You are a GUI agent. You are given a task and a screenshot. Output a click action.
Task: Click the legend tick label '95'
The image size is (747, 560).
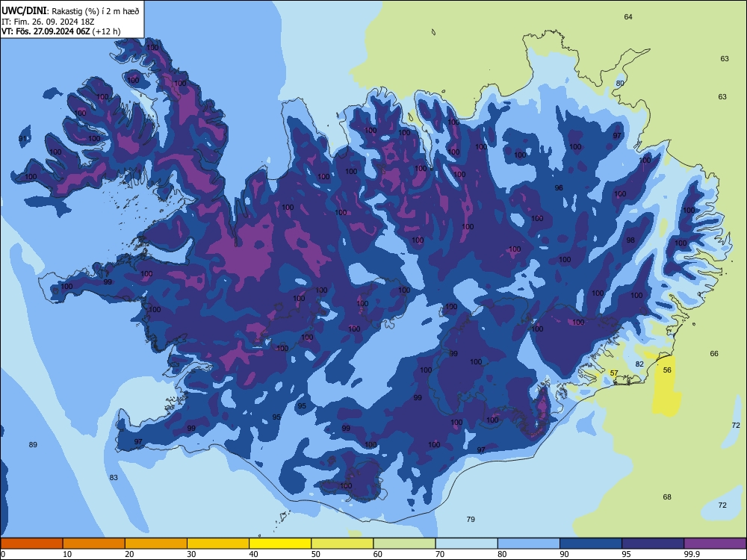(x=626, y=554)
